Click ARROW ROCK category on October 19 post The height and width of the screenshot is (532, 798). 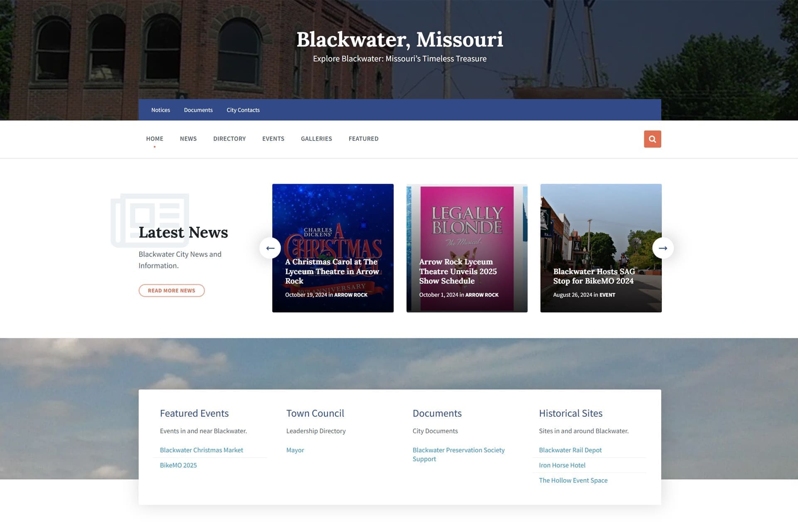coord(351,295)
